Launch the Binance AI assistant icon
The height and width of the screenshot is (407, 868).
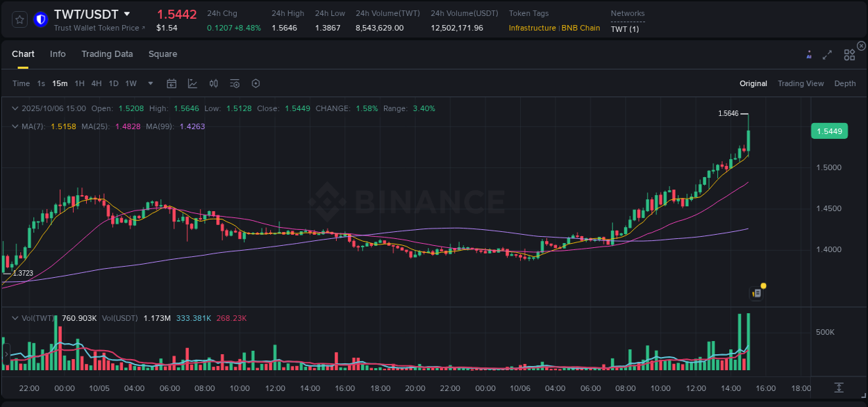(x=808, y=53)
